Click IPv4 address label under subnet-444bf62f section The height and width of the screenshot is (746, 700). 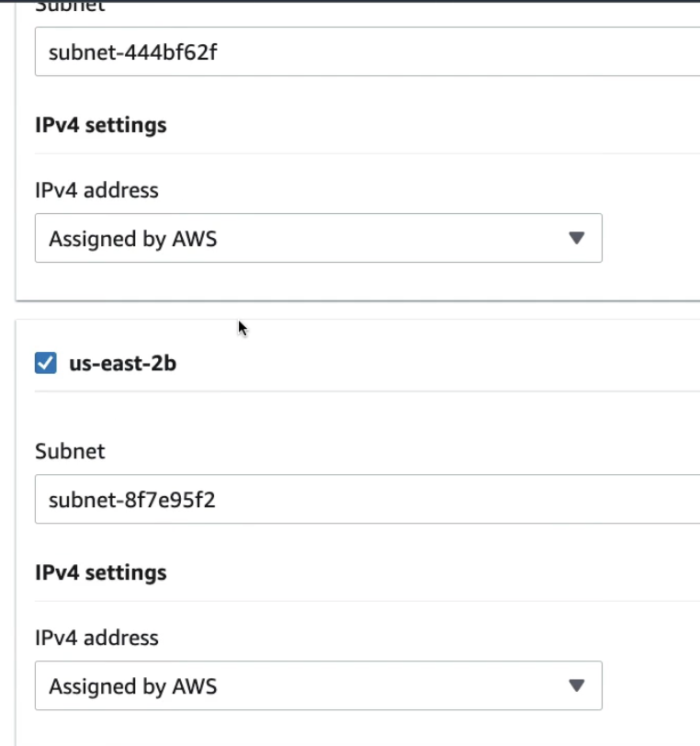(96, 190)
